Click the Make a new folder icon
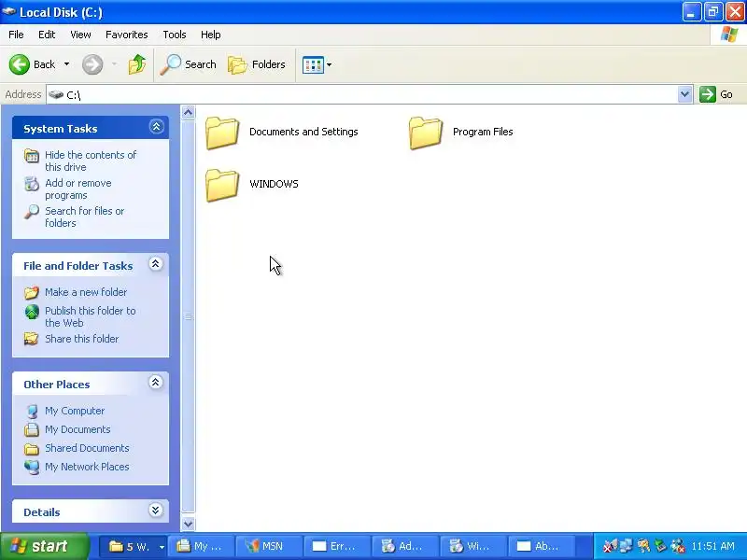 point(32,292)
